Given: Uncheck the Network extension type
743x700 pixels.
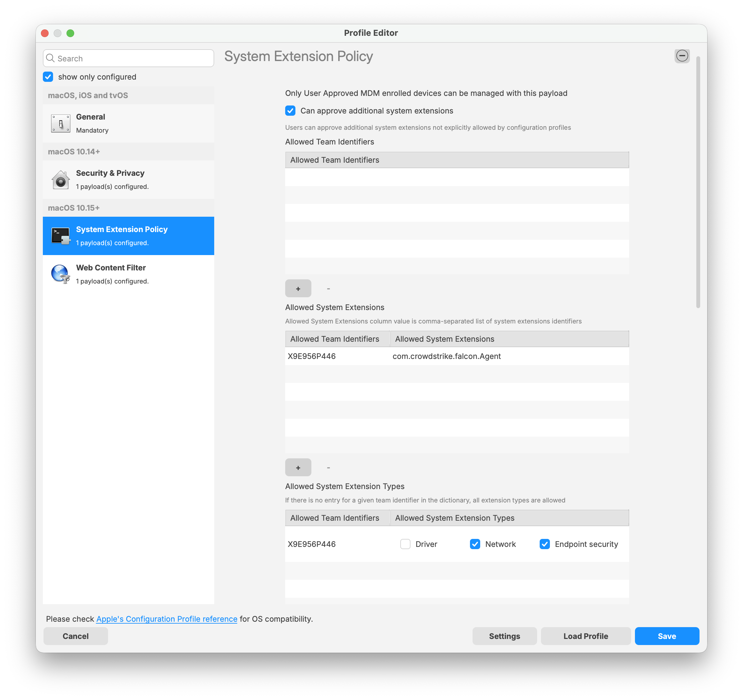Looking at the screenshot, I should (475, 544).
